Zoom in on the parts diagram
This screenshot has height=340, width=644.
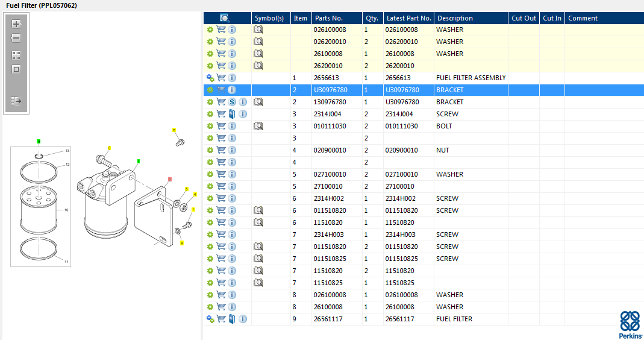(16, 24)
